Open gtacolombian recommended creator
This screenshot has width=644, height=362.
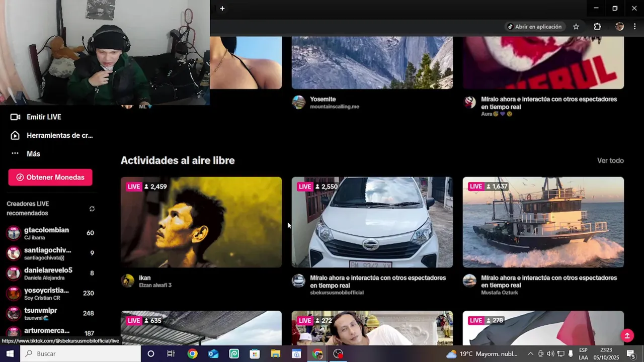pos(50,233)
